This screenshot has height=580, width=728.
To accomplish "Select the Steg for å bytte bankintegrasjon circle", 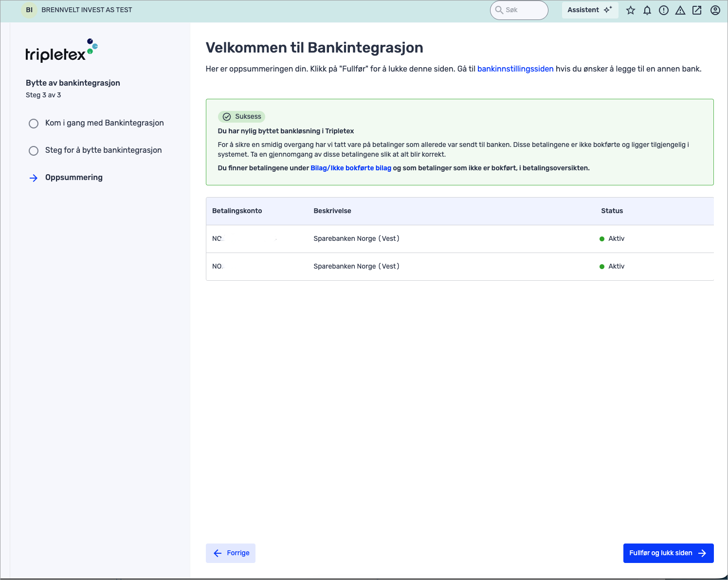I will pyautogui.click(x=34, y=151).
